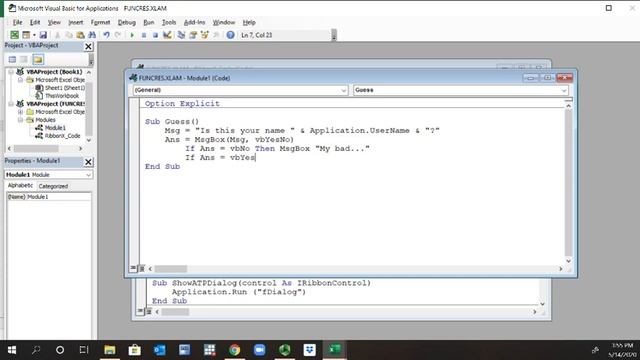Viewport: 640px width, 360px height.
Task: Open the Insert menu
Action: (x=76, y=22)
